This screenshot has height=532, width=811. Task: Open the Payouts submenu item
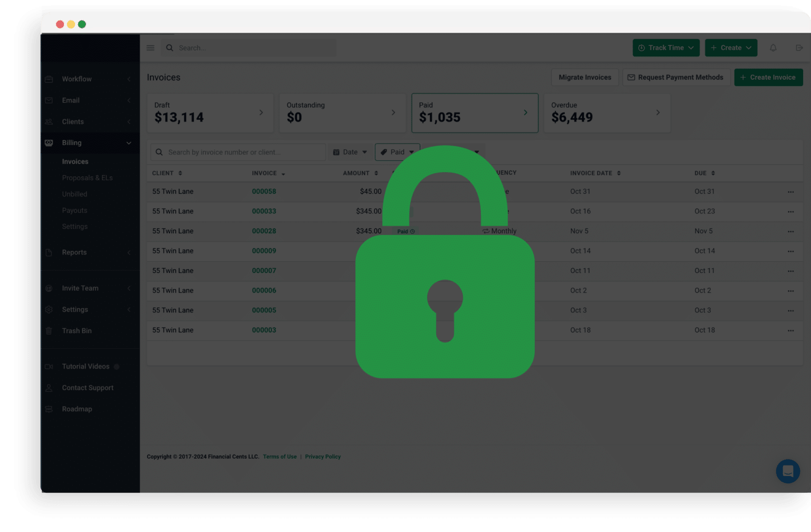(74, 211)
